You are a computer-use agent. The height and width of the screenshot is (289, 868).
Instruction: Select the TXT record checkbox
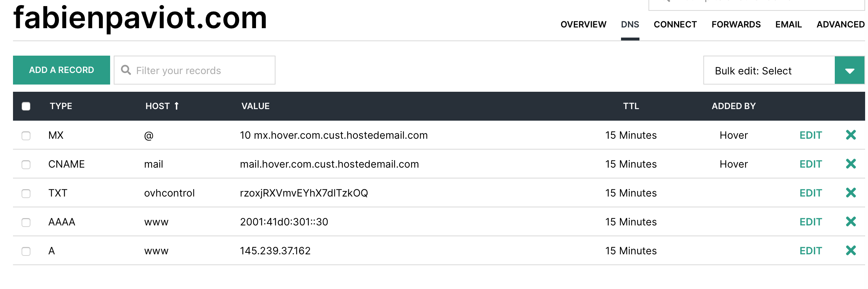26,194
